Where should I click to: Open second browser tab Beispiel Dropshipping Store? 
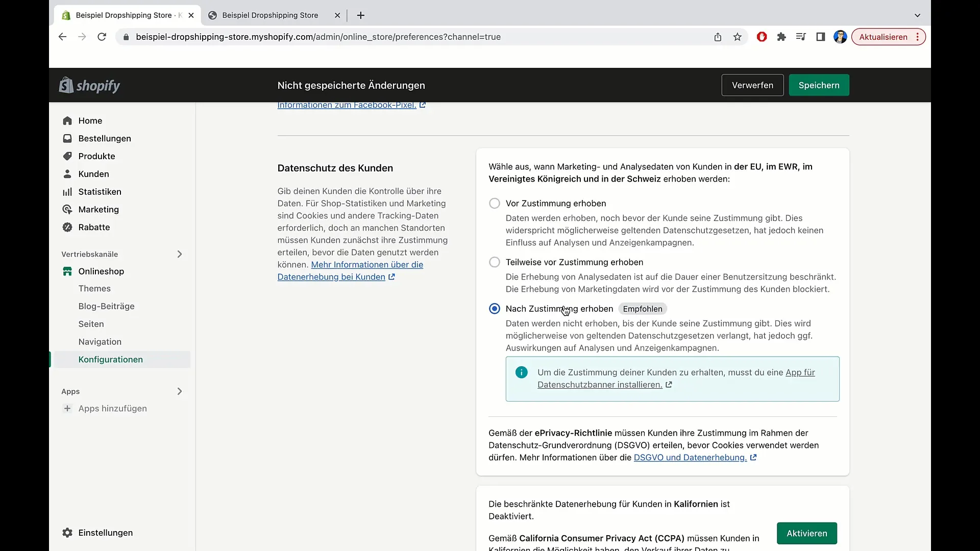point(270,15)
